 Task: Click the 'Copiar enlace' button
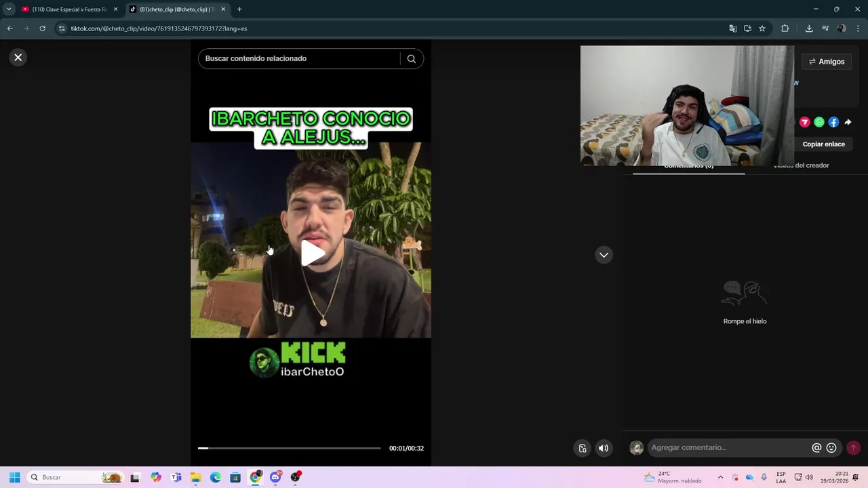[824, 144]
